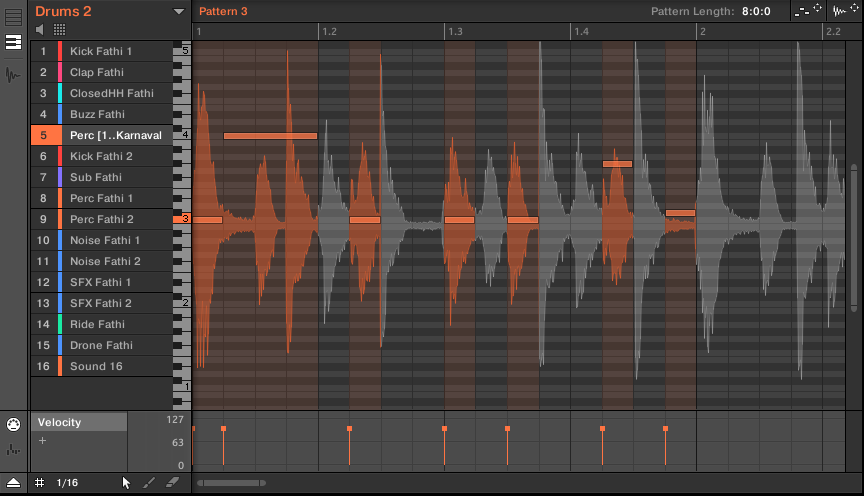Click the Ride Fathi green color strip
Screen dimensions: 864x496
(x=61, y=324)
